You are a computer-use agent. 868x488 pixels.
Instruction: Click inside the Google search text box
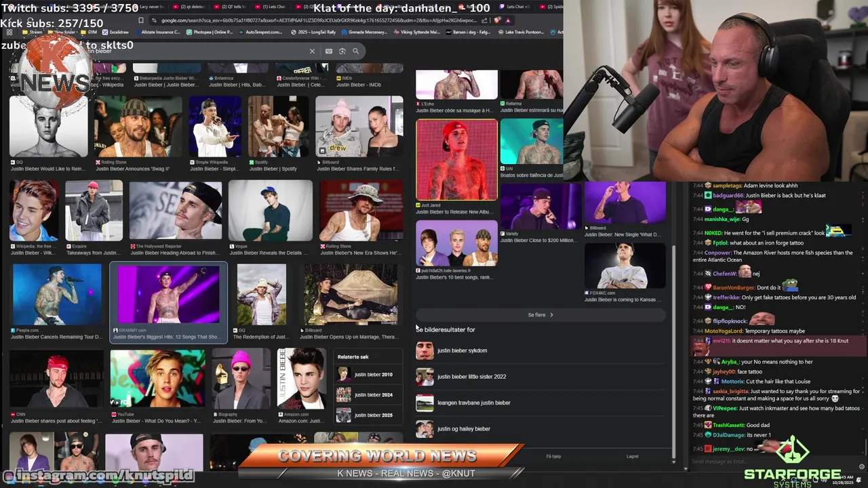point(197,51)
